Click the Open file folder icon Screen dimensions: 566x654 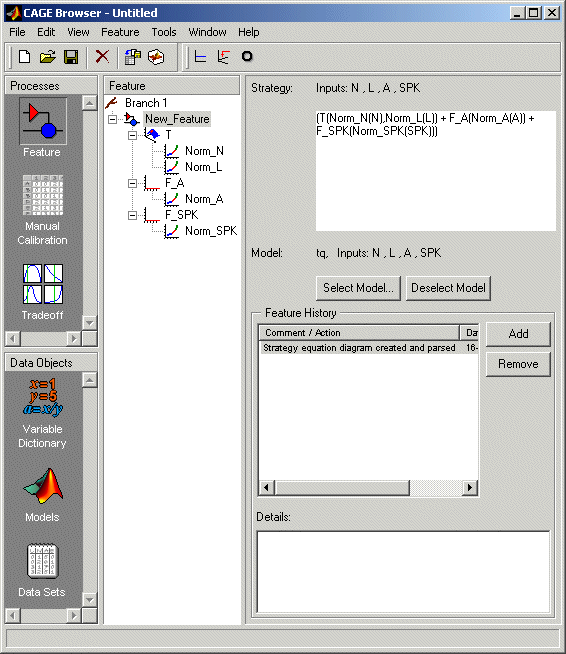[x=48, y=57]
